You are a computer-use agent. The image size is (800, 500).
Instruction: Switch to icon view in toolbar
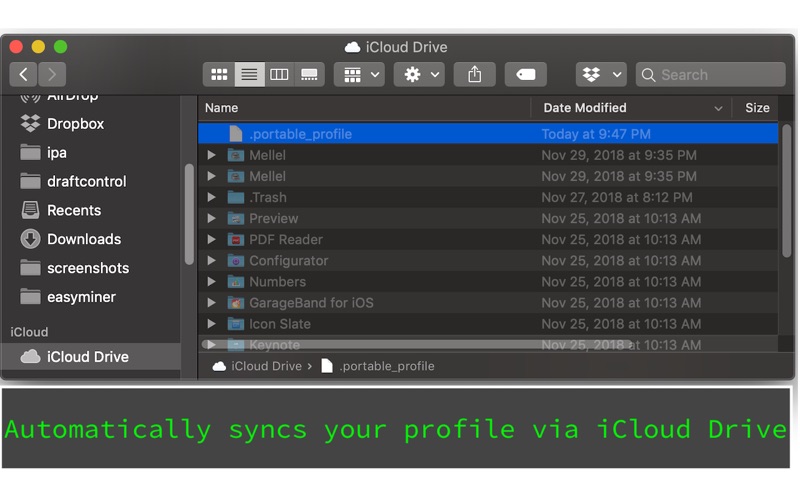point(219,74)
